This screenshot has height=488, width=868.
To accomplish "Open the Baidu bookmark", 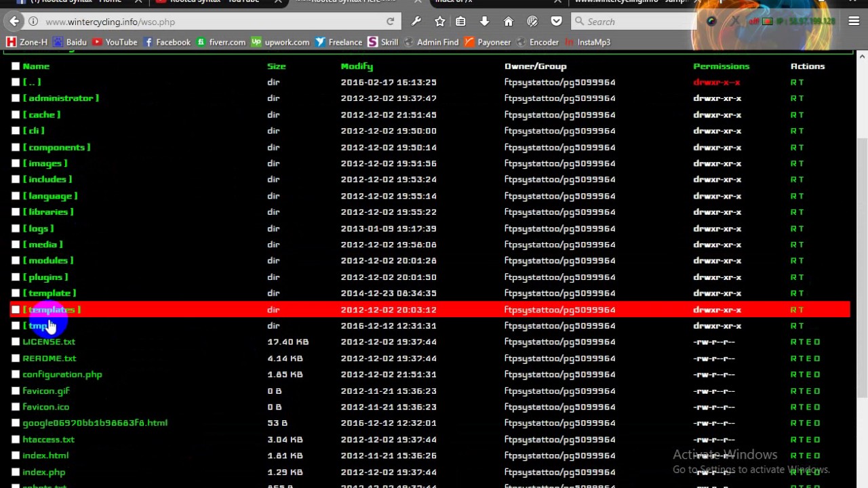I will click(x=71, y=42).
